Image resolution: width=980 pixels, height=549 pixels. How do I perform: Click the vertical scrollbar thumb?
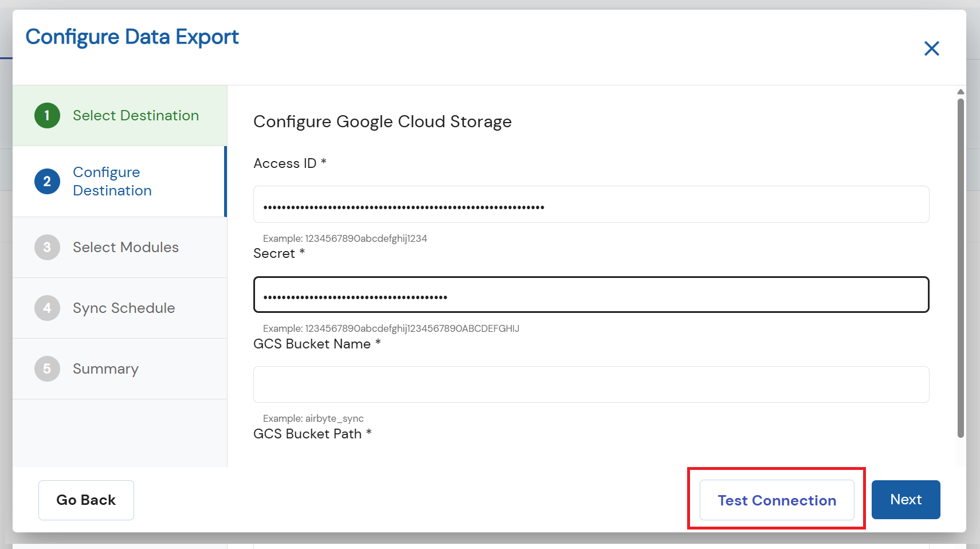[x=961, y=268]
